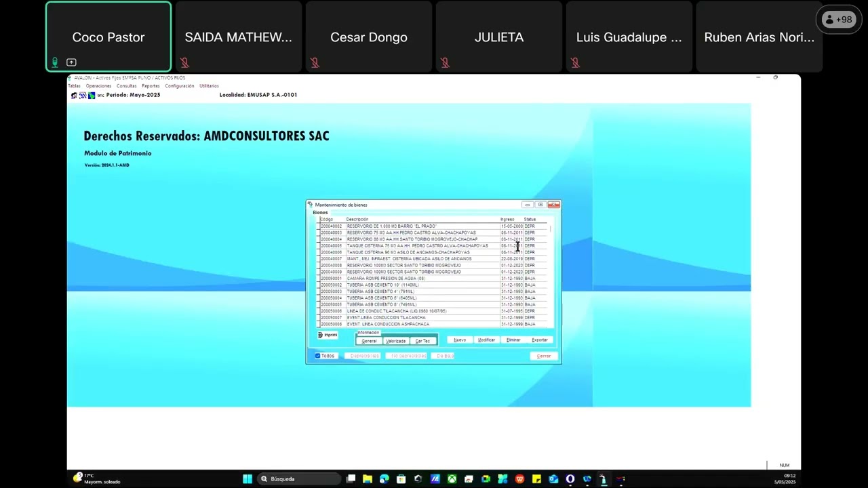Click the Nuevo button
This screenshot has height=488, width=868.
tap(460, 340)
